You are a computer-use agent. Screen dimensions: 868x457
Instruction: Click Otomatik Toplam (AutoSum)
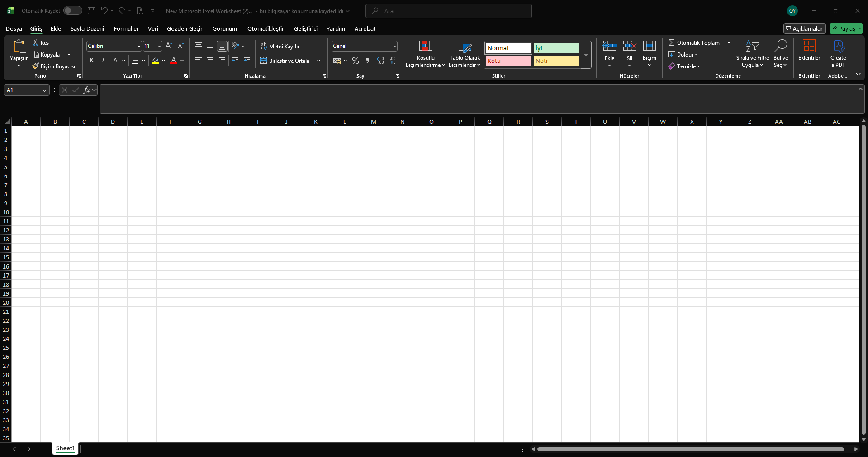click(x=694, y=42)
